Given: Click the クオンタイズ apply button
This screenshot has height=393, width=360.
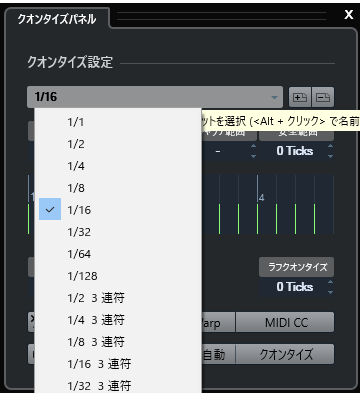Looking at the screenshot, I should click(285, 354).
